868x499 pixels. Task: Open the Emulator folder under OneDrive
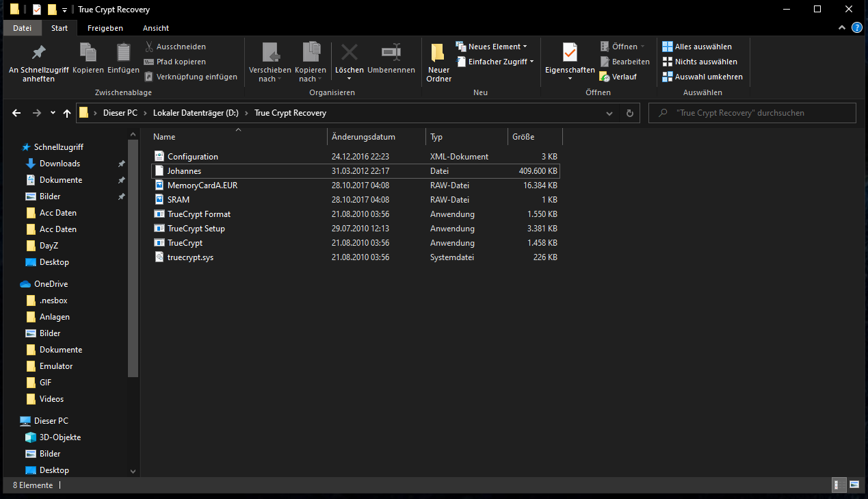point(55,366)
